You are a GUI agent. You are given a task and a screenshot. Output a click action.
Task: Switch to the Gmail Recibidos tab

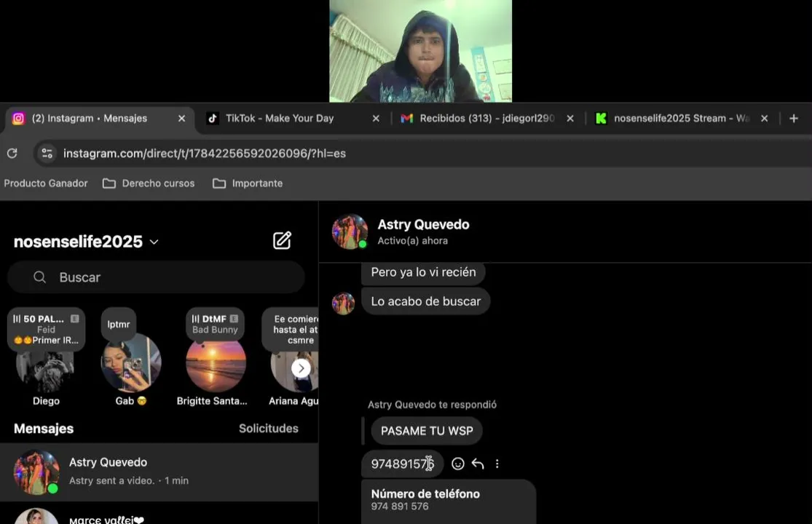(x=487, y=119)
